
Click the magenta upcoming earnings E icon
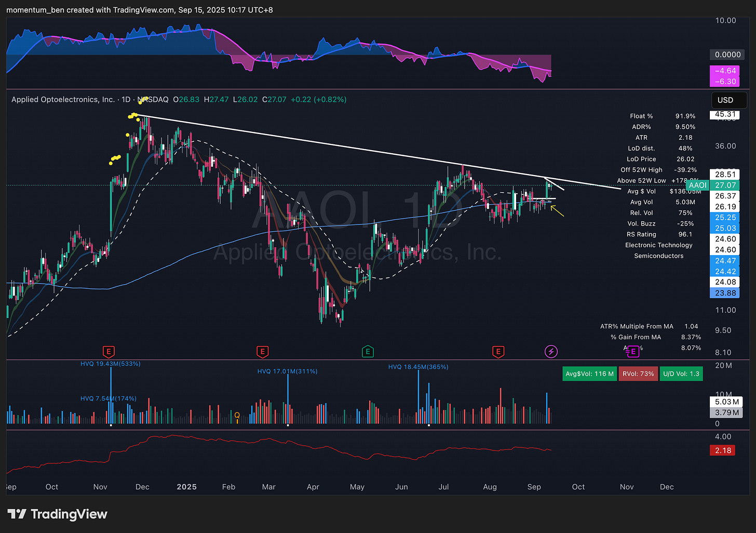633,352
